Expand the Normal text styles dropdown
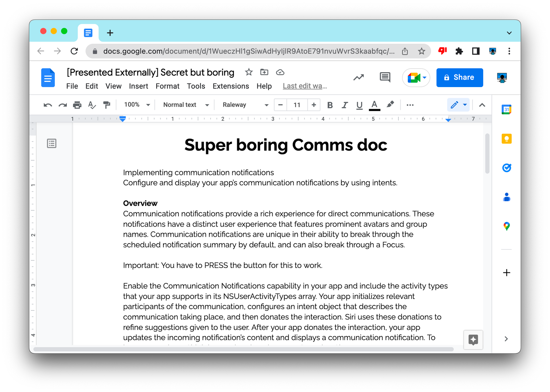 tap(186, 105)
